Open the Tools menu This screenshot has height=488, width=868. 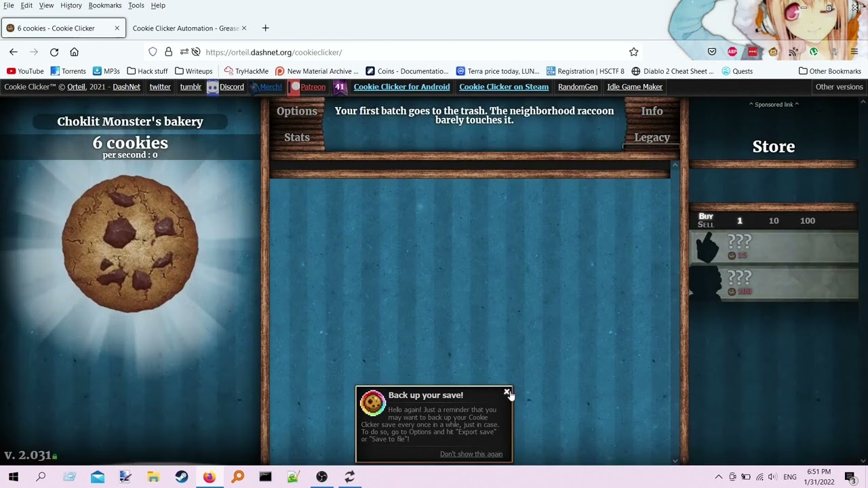pos(136,5)
